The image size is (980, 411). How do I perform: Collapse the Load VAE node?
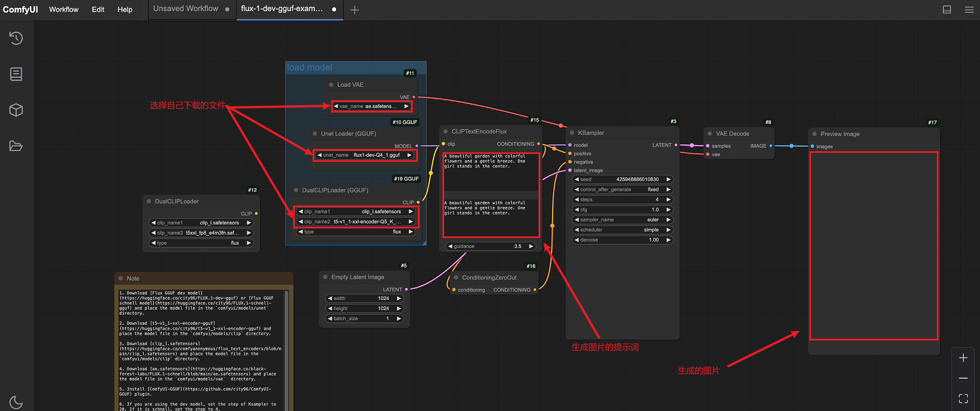click(331, 85)
